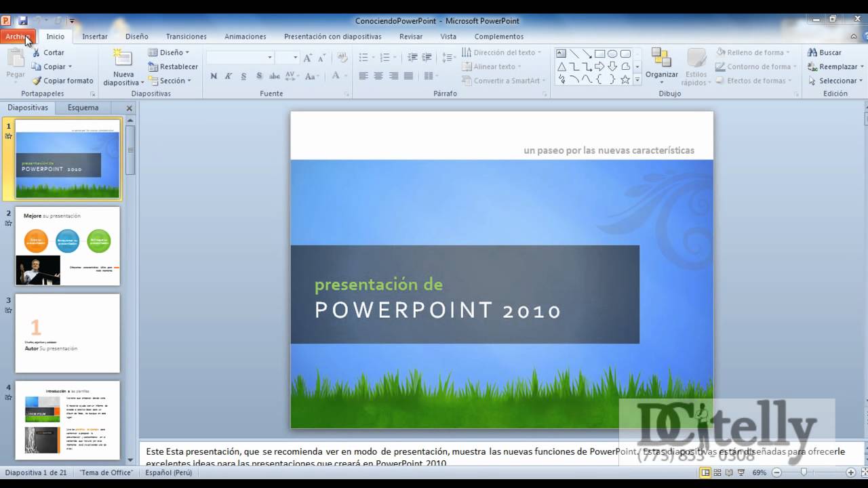The image size is (868, 488).
Task: Align paragraph text to the right
Action: [393, 76]
